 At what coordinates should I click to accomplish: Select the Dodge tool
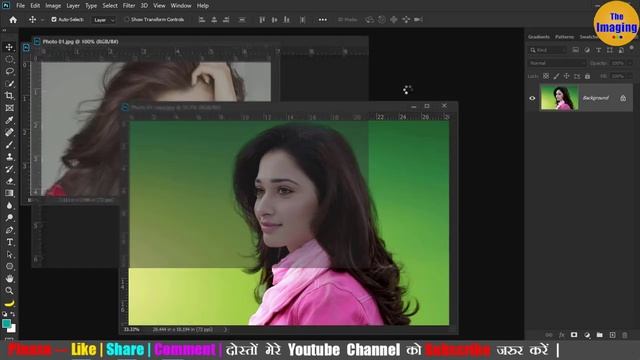pos(9,218)
